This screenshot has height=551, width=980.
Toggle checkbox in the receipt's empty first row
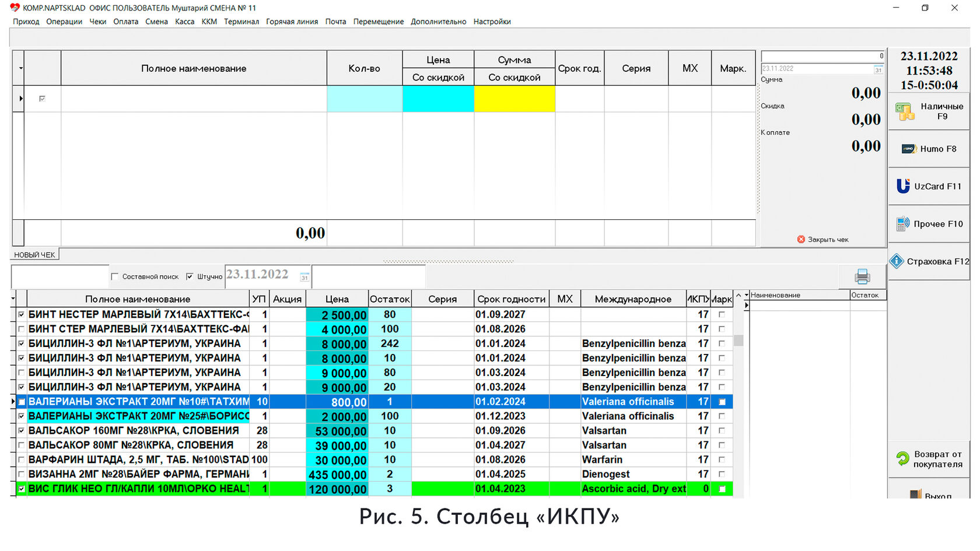[42, 99]
